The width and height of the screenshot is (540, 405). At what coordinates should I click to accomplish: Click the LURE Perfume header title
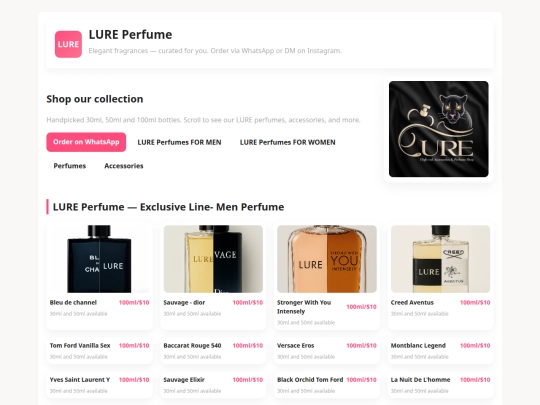(130, 34)
